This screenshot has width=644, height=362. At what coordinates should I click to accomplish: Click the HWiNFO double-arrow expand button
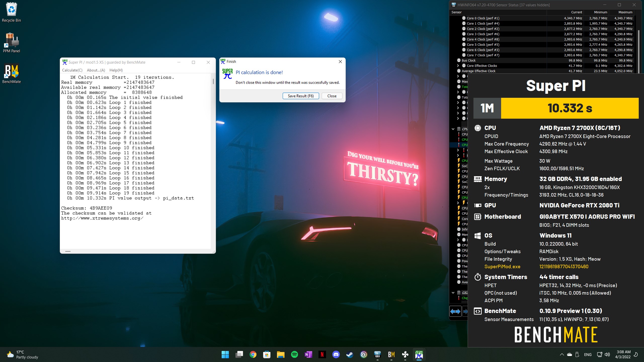[455, 312]
